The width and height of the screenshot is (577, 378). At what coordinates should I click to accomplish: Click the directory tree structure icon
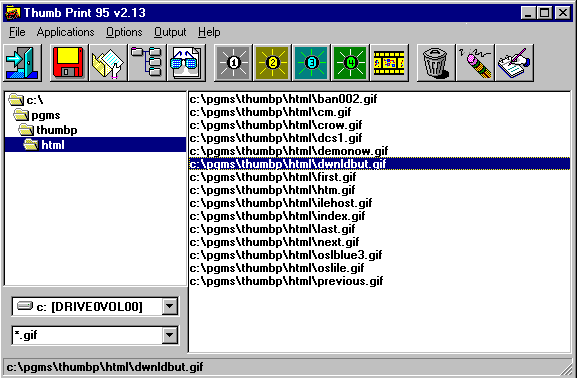click(x=147, y=63)
